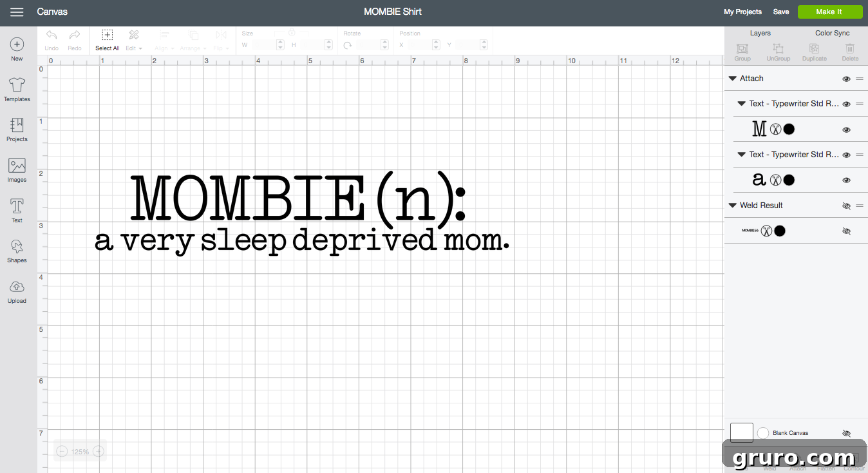868x473 pixels.
Task: Collapse the first Text - Typewriter Std group
Action: [x=741, y=104]
